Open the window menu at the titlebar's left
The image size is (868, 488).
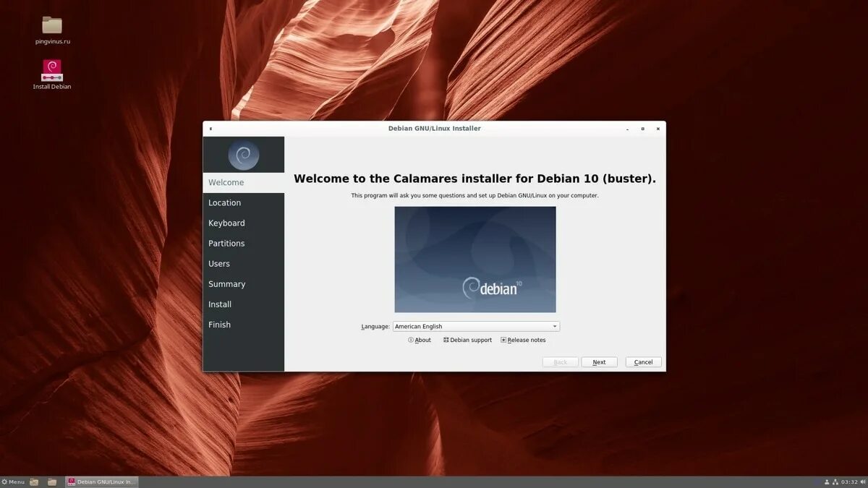click(x=210, y=129)
